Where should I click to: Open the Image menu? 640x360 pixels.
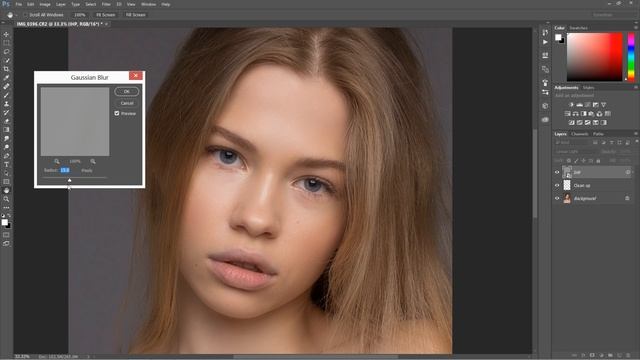[45, 4]
